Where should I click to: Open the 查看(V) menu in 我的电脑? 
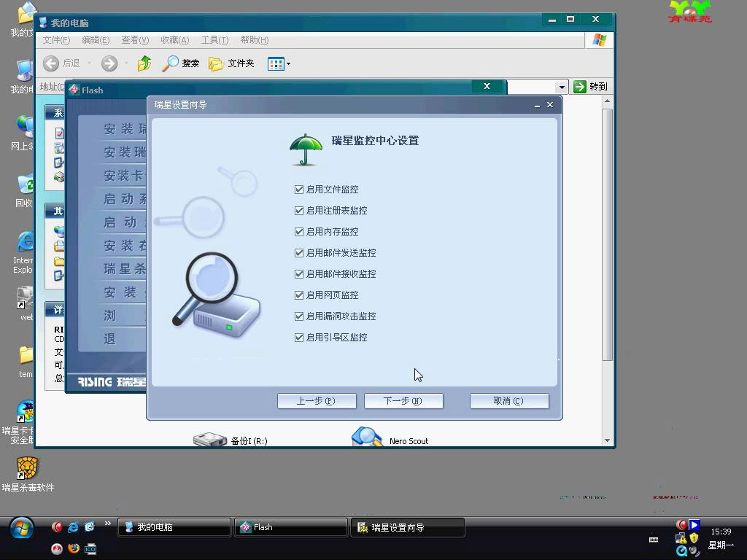[135, 40]
